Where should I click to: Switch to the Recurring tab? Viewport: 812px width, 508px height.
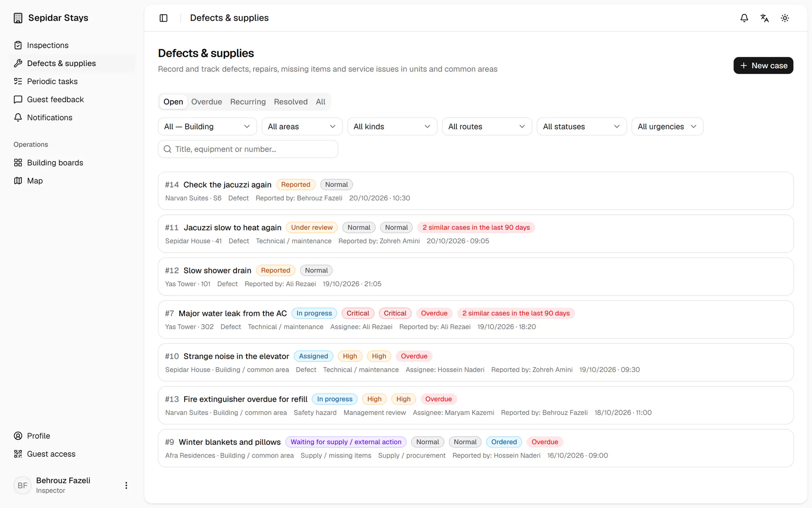coord(248,102)
